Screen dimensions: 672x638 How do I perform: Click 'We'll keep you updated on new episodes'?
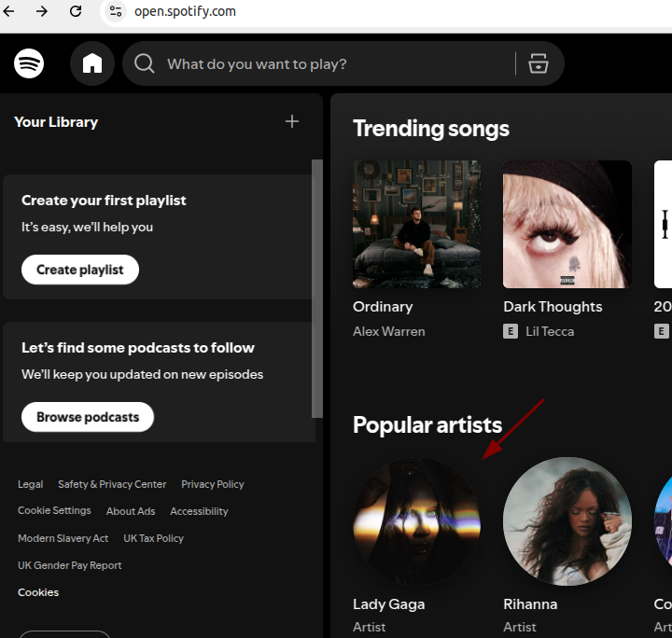[x=142, y=374]
